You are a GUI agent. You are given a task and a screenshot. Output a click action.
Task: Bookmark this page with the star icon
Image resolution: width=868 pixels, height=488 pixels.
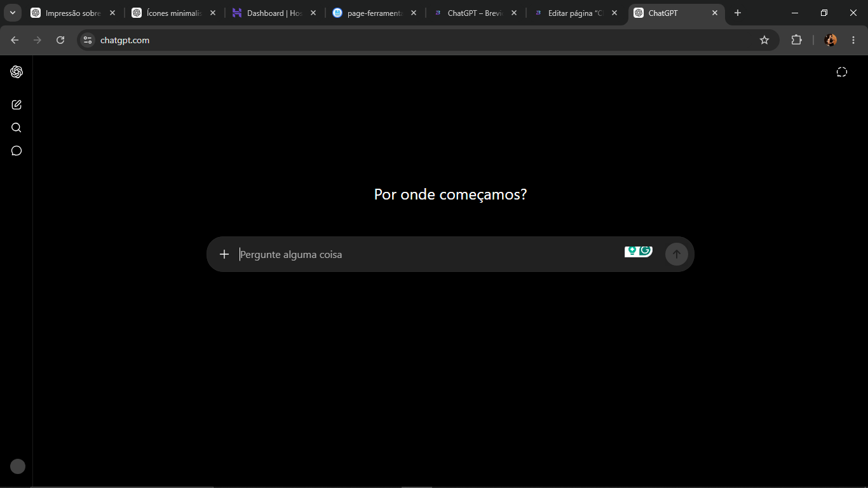click(x=764, y=40)
